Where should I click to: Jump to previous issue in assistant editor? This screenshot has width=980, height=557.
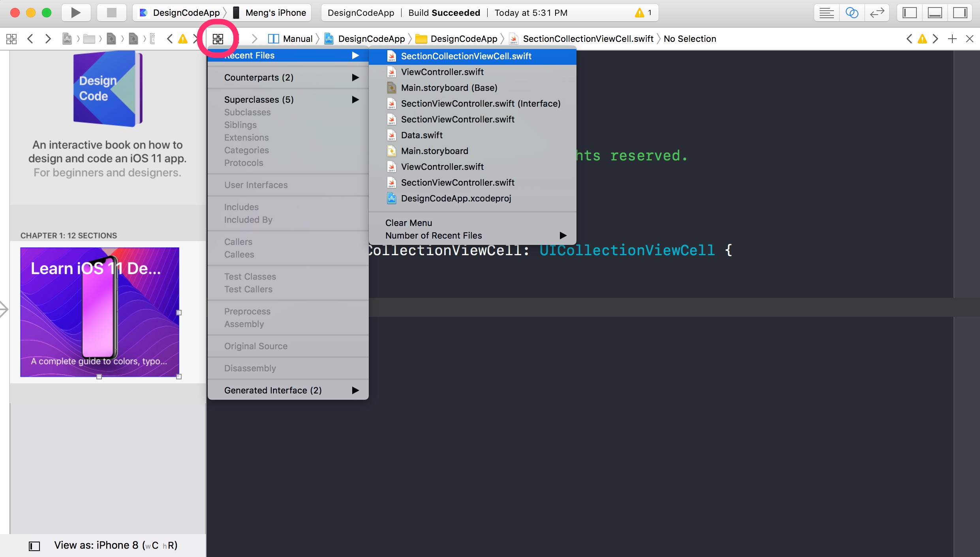pyautogui.click(x=909, y=39)
